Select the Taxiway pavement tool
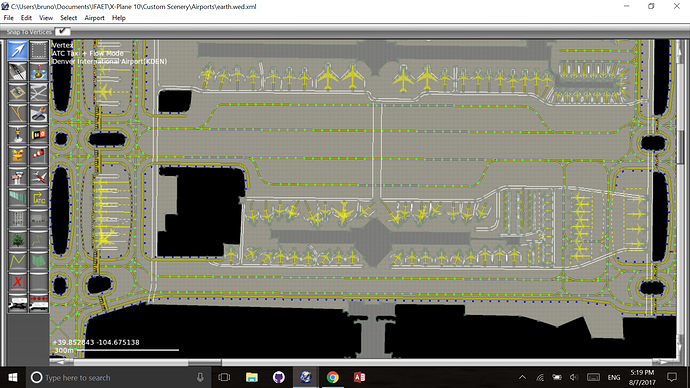 [39, 92]
